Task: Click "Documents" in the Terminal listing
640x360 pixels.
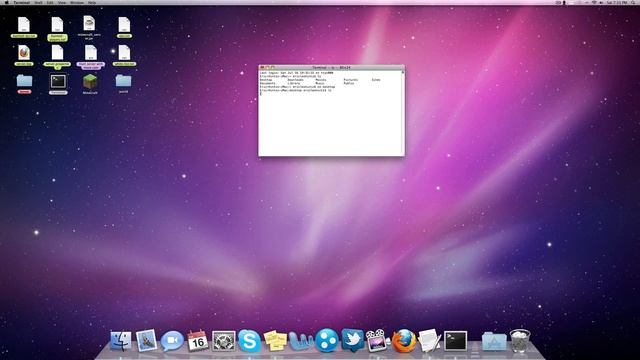Action: coord(268,83)
